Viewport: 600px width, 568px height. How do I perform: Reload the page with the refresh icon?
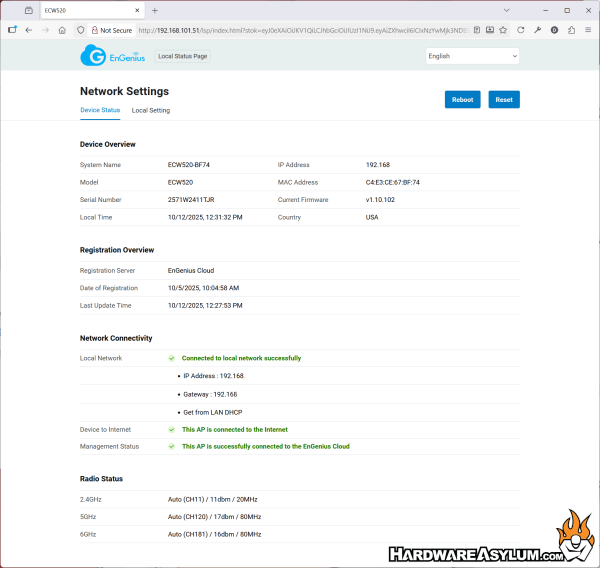[520, 30]
